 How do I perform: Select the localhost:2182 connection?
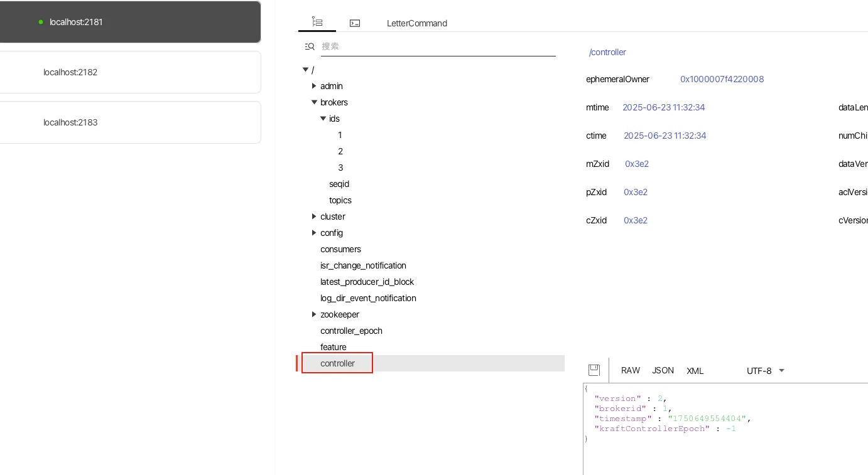coord(130,72)
